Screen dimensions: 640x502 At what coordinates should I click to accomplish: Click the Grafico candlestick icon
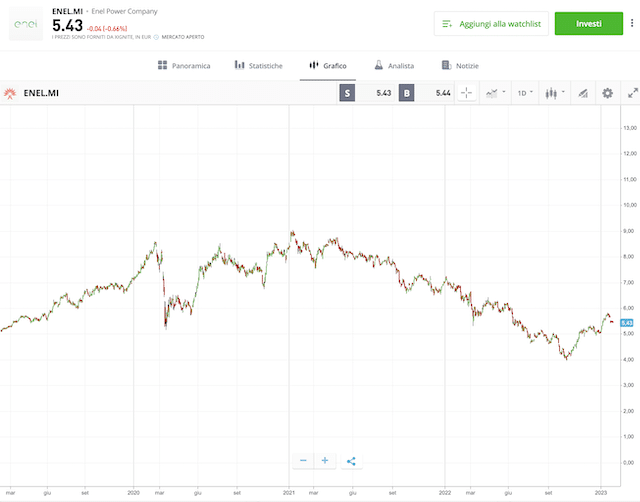pos(313,65)
